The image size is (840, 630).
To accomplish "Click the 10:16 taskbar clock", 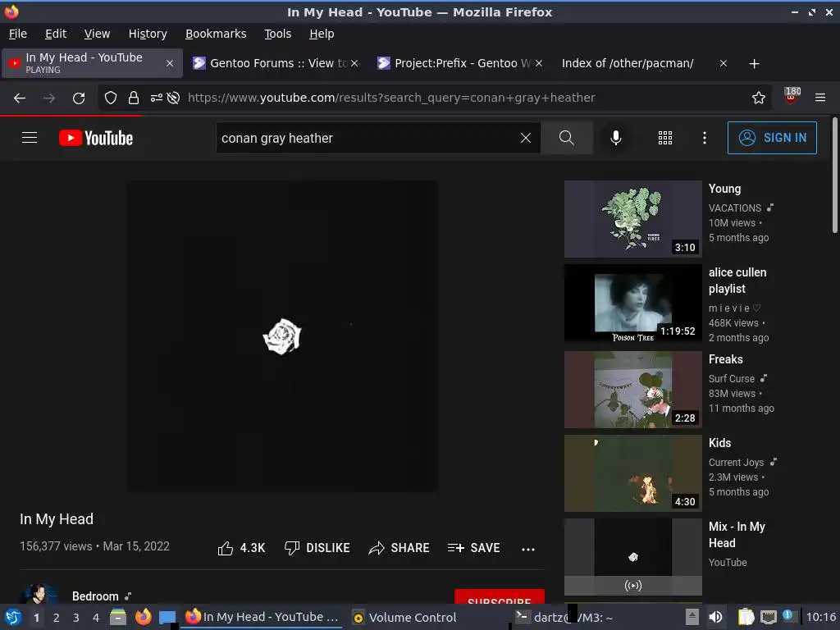I will [821, 617].
